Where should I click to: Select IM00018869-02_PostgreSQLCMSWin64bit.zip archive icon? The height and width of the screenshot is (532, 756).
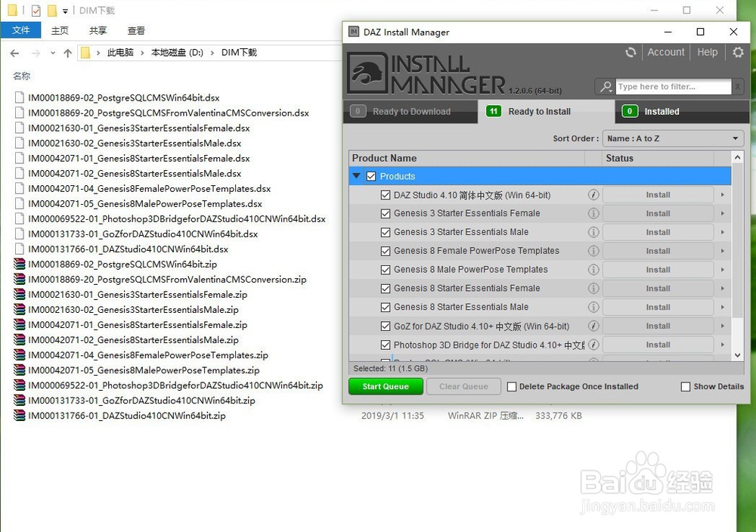20,264
